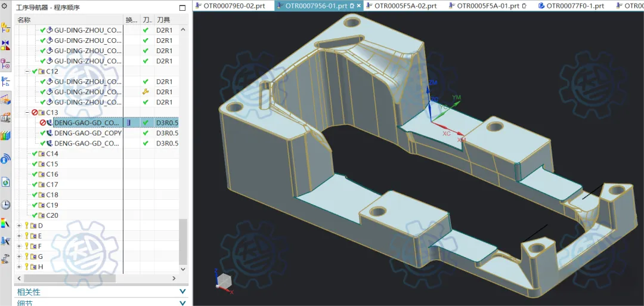The width and height of the screenshot is (644, 306).
Task: Click the 刀.. column header
Action: [x=147, y=20]
